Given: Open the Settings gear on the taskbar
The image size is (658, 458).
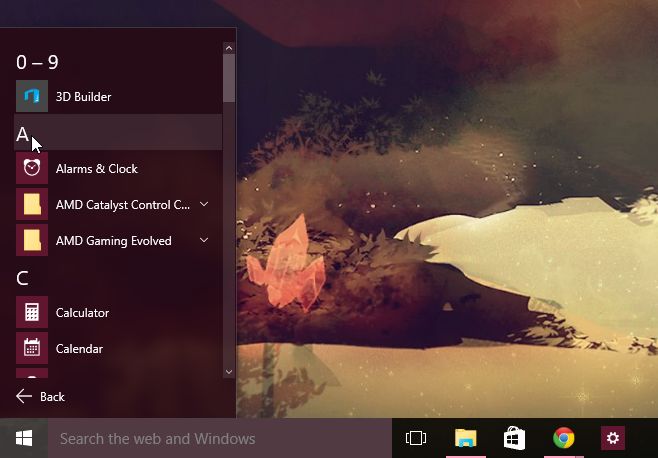Looking at the screenshot, I should [613, 438].
